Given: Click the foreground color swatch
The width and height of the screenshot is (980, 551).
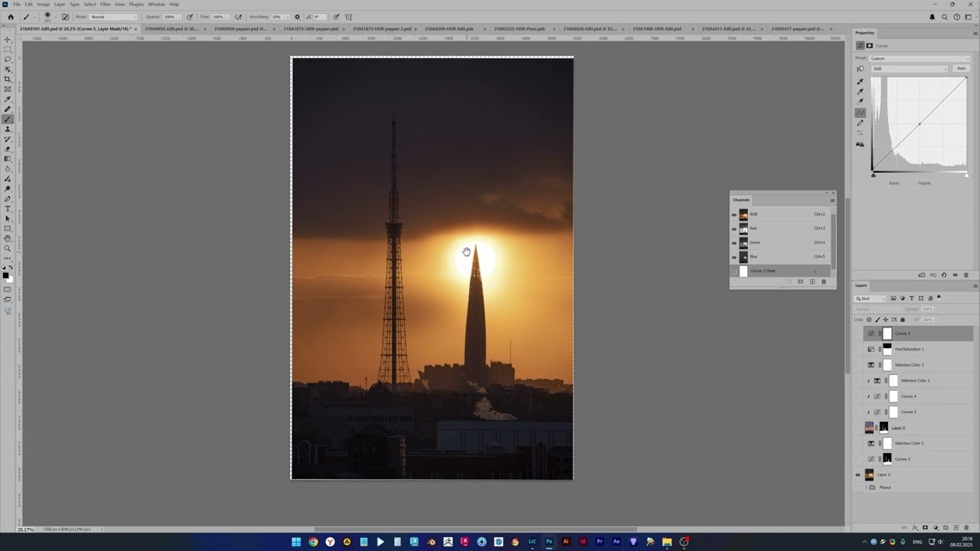Looking at the screenshot, I should coord(5,275).
